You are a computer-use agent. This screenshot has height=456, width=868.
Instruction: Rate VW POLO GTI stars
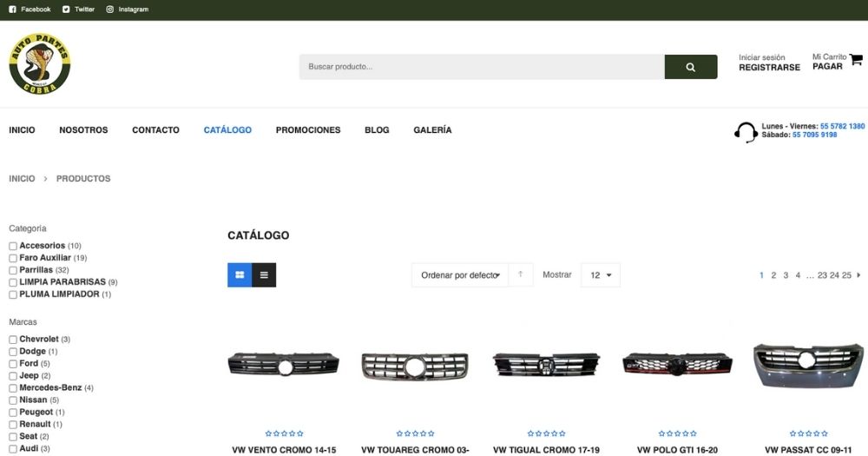[x=678, y=433]
